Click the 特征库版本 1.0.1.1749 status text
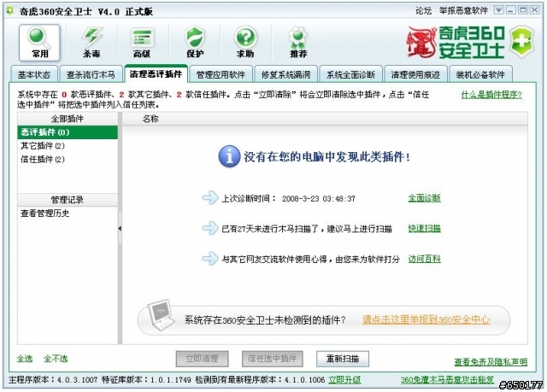 point(146,379)
